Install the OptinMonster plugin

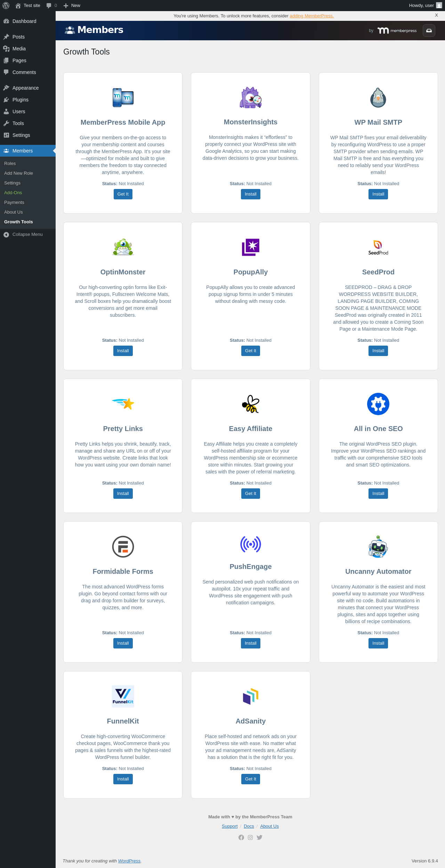(x=123, y=351)
